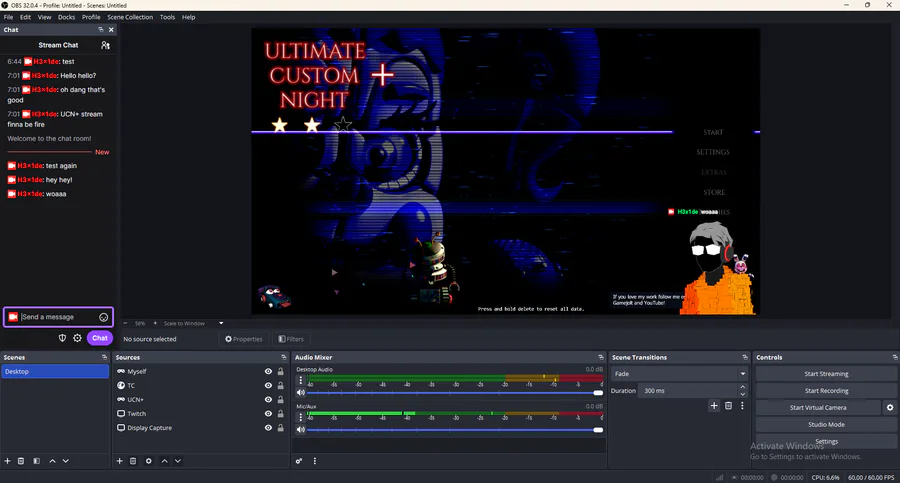Open the Fade transition dropdown
Screen dimensions: 900x483
coord(679,374)
